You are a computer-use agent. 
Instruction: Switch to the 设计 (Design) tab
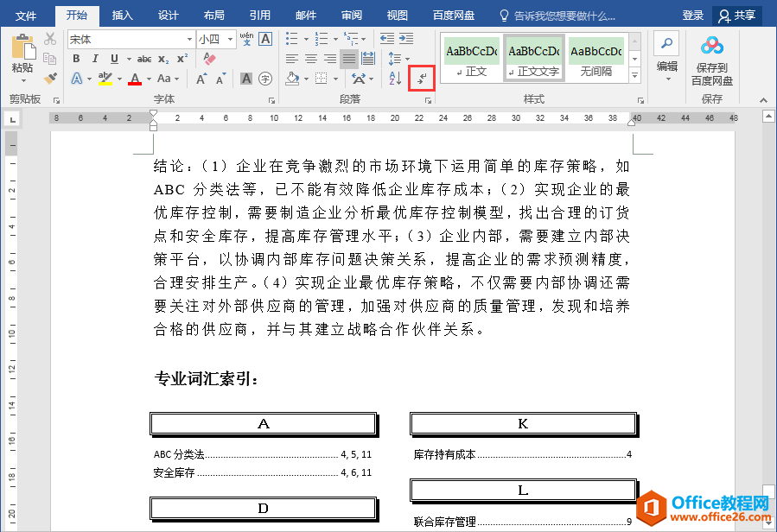pyautogui.click(x=168, y=16)
